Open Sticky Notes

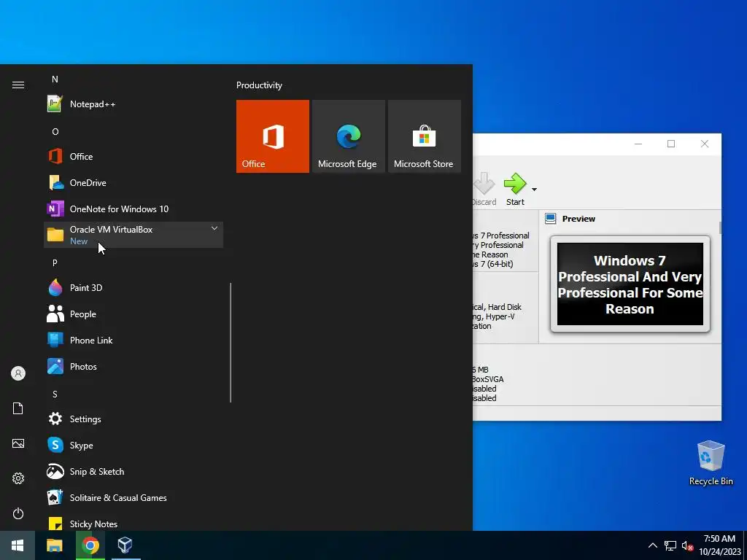point(133,523)
